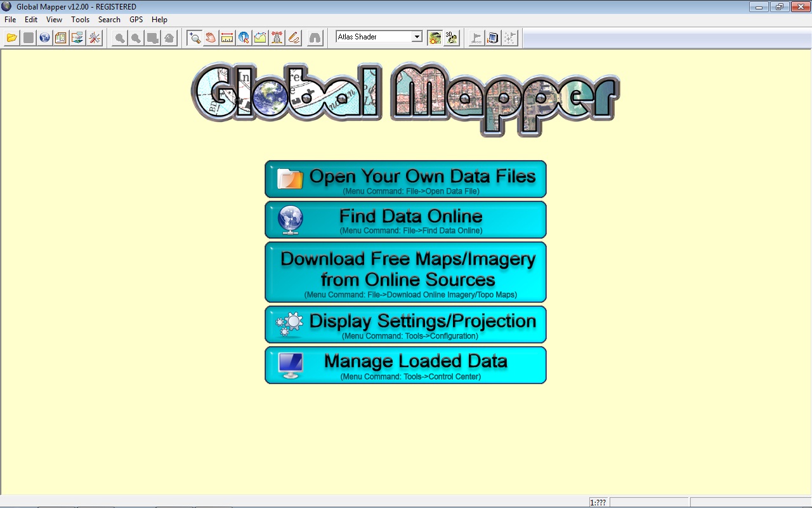812x508 pixels.
Task: Open the Overlay Control Center icon
Action: (60, 37)
